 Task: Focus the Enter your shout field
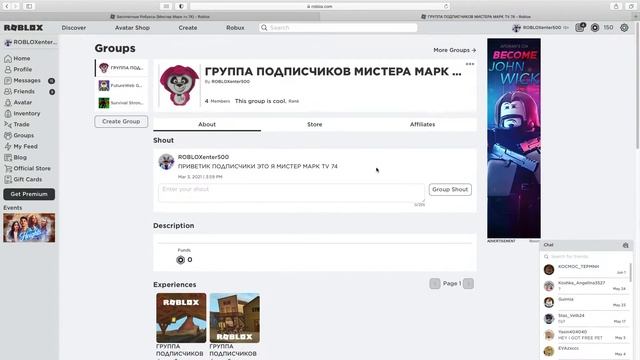click(291, 193)
